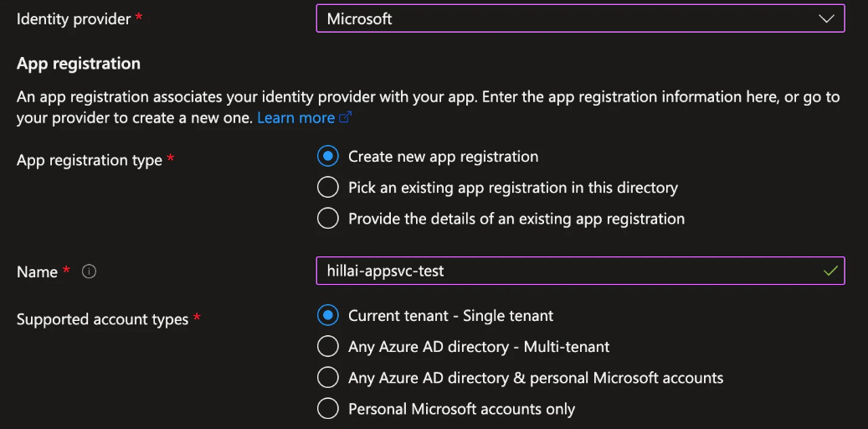Choose Pick an existing app registration in this directory
Image resolution: width=868 pixels, height=429 pixels.
pyautogui.click(x=328, y=188)
